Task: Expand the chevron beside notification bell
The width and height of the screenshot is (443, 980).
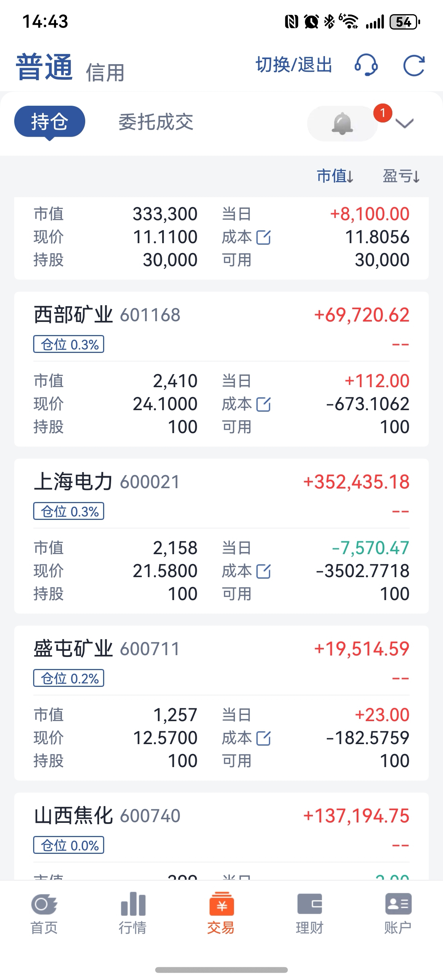Action: coord(404,124)
